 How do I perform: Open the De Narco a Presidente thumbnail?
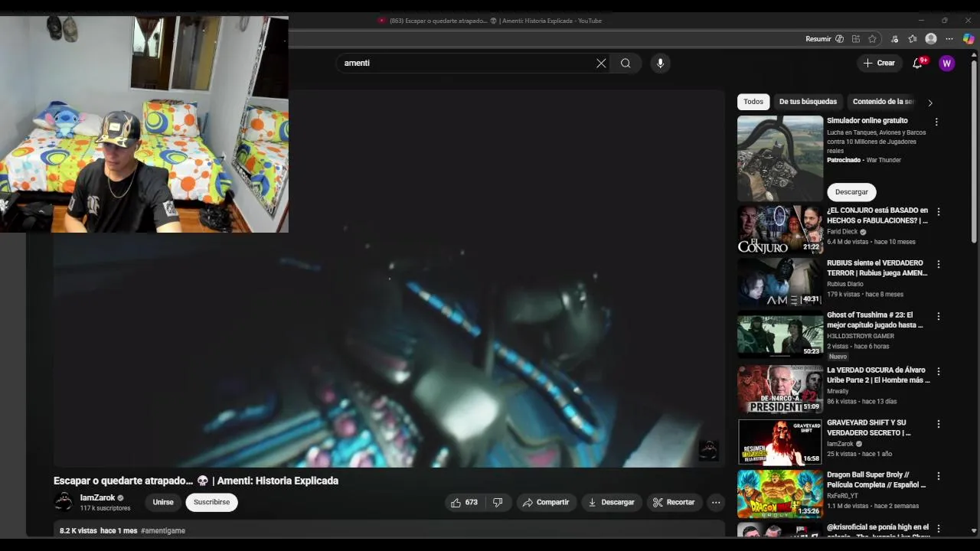pyautogui.click(x=780, y=390)
